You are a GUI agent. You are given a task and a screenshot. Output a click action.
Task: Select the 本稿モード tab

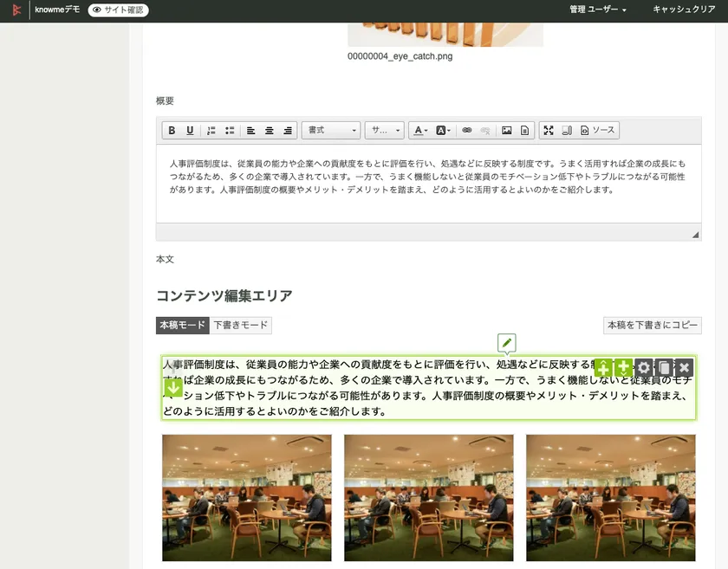click(183, 326)
